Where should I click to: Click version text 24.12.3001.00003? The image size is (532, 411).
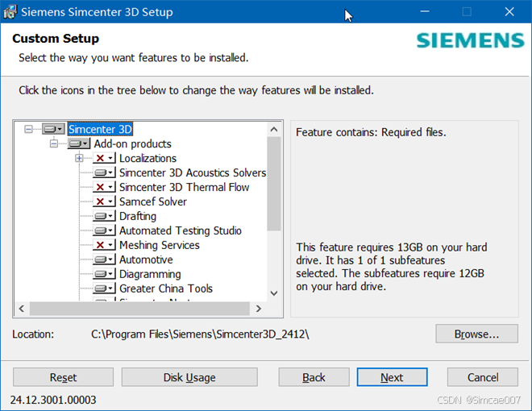click(53, 400)
